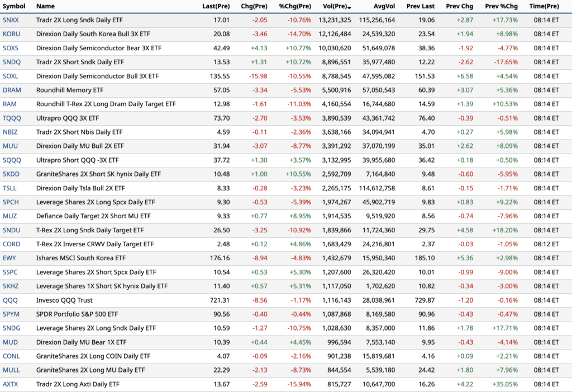This screenshot has width=572, height=392.
Task: Click KORU percent change -14.70%
Action: [299, 34]
